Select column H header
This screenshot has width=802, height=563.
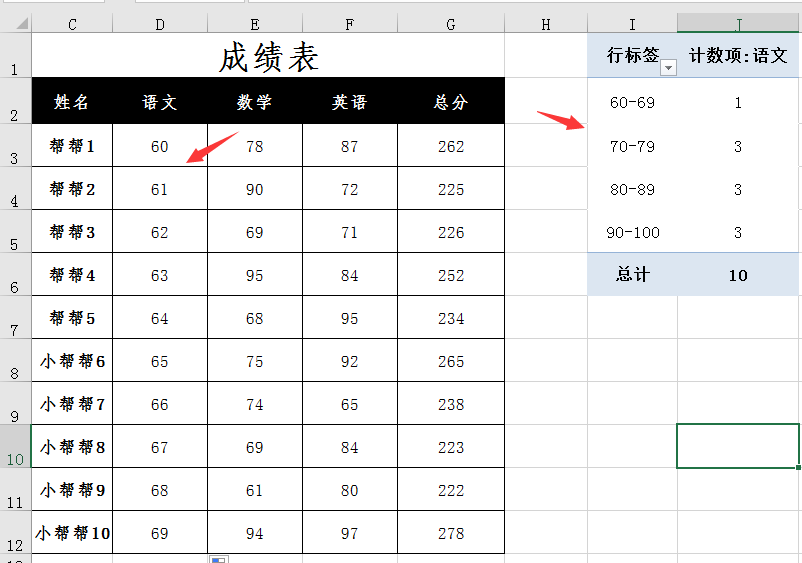546,24
